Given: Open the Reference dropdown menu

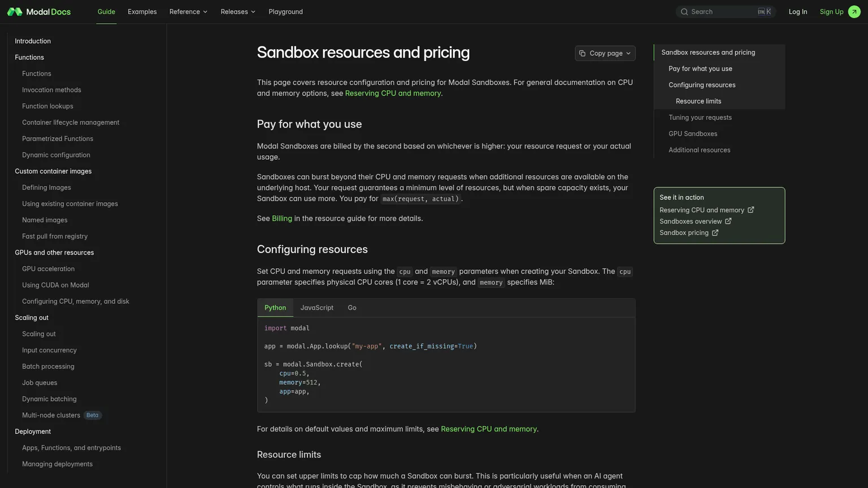Looking at the screenshot, I should click(x=188, y=12).
